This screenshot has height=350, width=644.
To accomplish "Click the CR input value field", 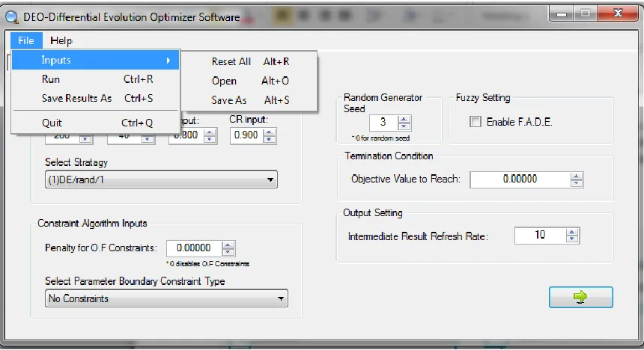I will (x=246, y=135).
